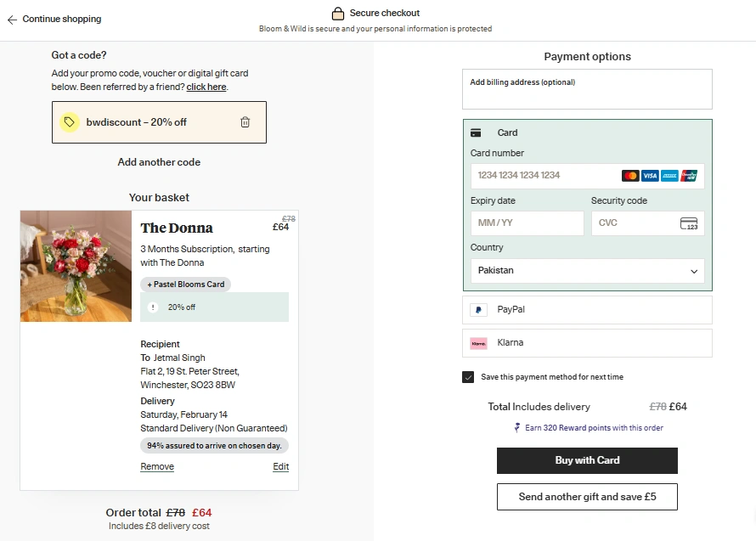Click the yellow promo tag icon
This screenshot has width=756, height=541.
pyautogui.click(x=70, y=122)
